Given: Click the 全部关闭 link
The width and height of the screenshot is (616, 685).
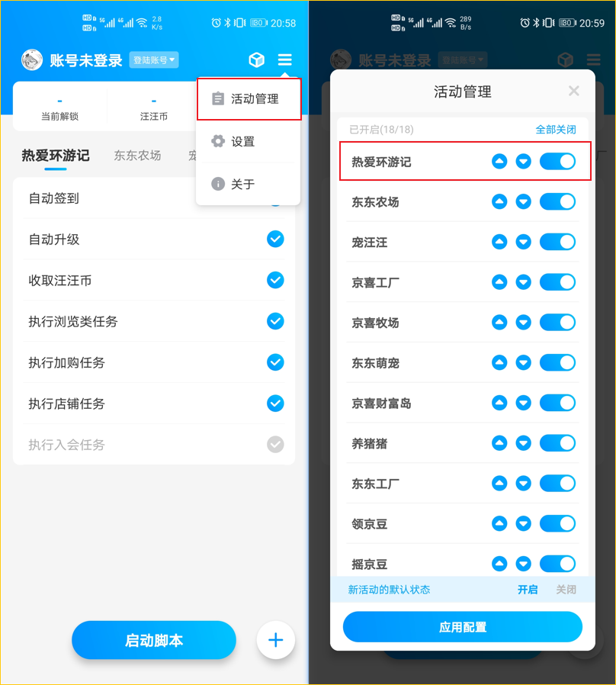Looking at the screenshot, I should [555, 130].
